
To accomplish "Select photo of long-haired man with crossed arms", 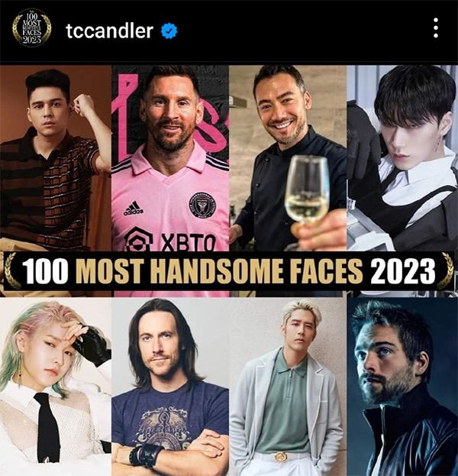I will 170,387.
